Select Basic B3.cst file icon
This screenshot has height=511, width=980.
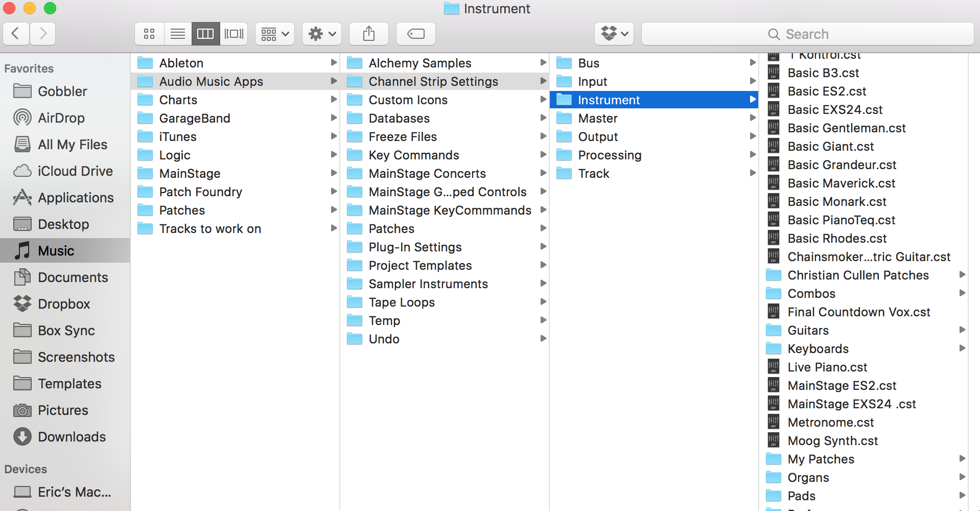[x=774, y=73]
